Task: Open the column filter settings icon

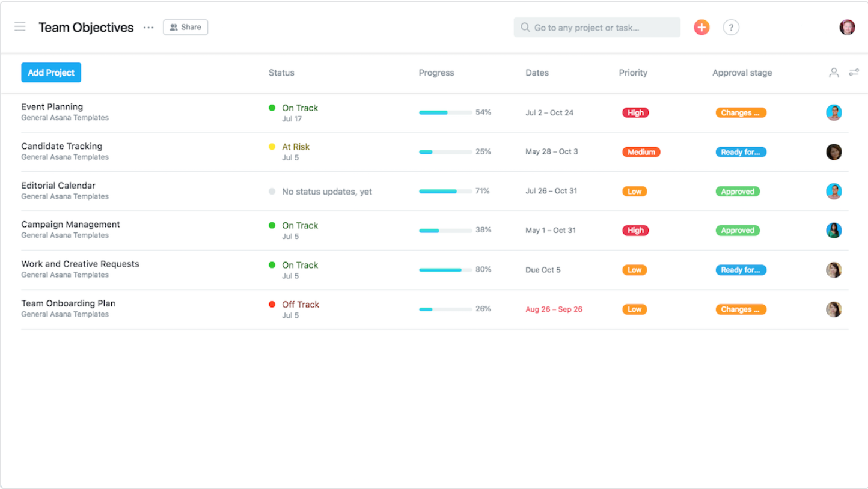Action: [854, 73]
